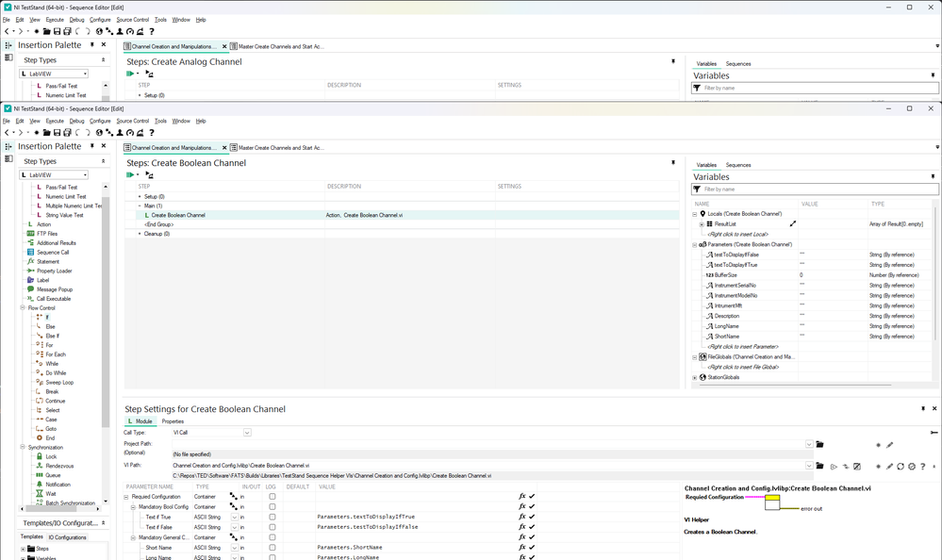Open the Call Type dropdown
The image size is (942, 560).
pyautogui.click(x=247, y=433)
